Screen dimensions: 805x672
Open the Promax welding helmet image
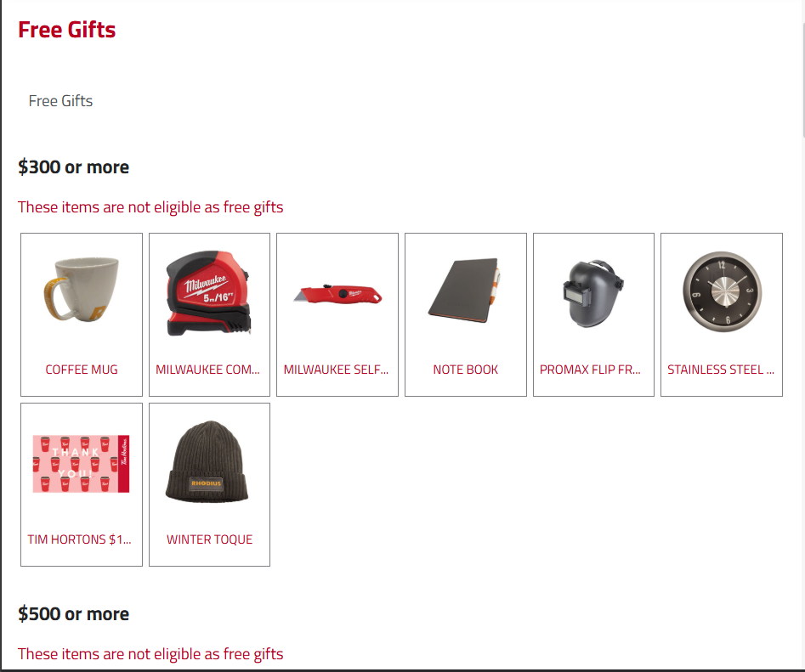(593, 293)
